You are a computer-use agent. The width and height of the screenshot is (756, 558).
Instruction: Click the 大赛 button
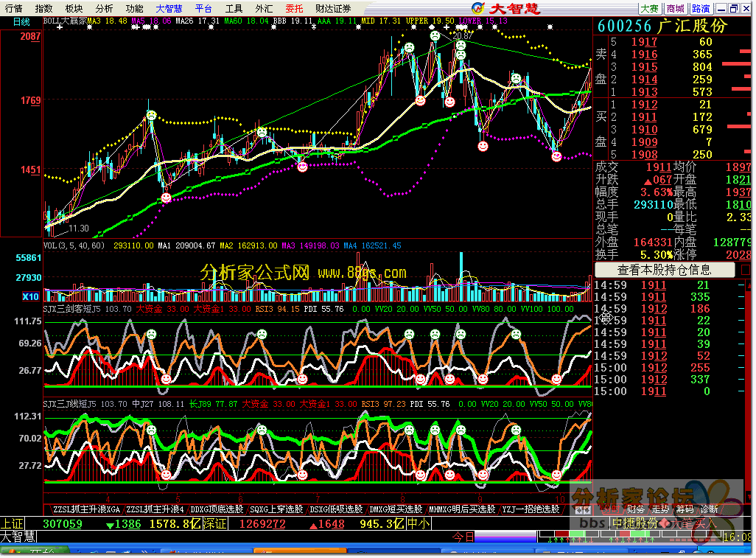click(649, 8)
